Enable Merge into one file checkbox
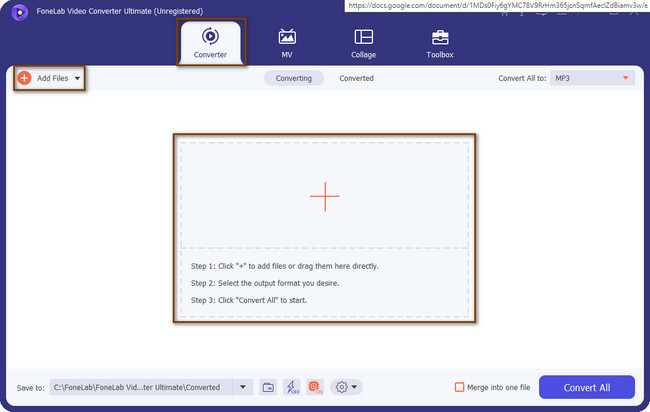650x412 pixels. coord(460,387)
